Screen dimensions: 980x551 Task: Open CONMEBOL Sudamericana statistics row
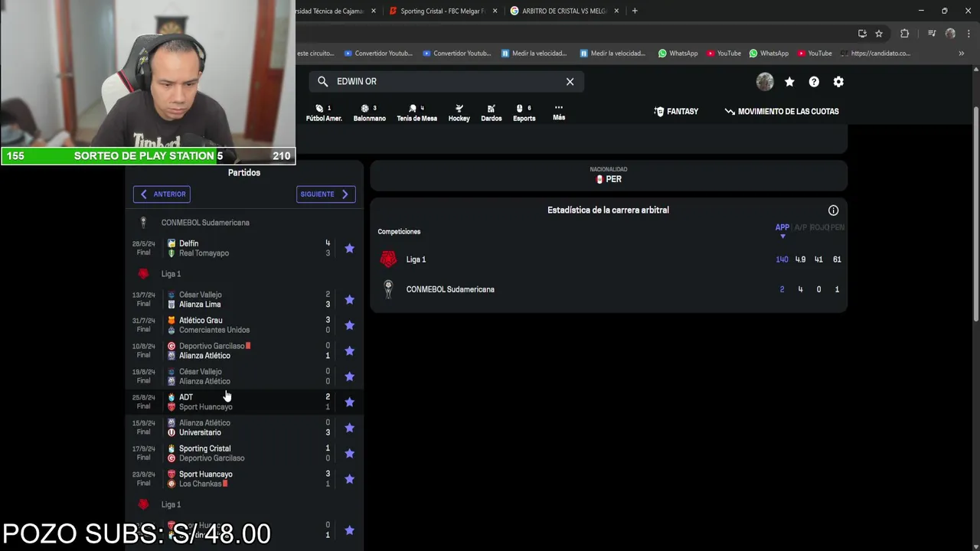coord(609,289)
